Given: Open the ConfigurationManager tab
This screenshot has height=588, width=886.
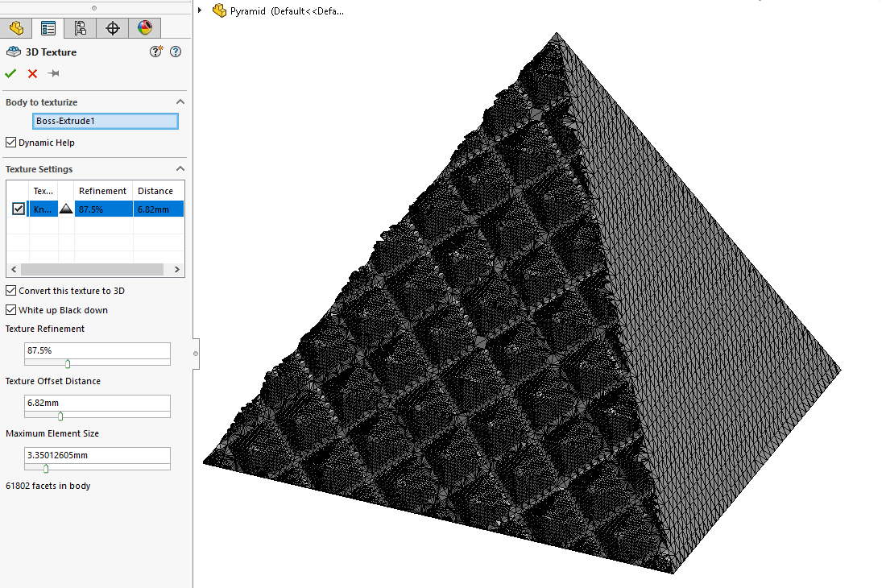Looking at the screenshot, I should point(81,27).
